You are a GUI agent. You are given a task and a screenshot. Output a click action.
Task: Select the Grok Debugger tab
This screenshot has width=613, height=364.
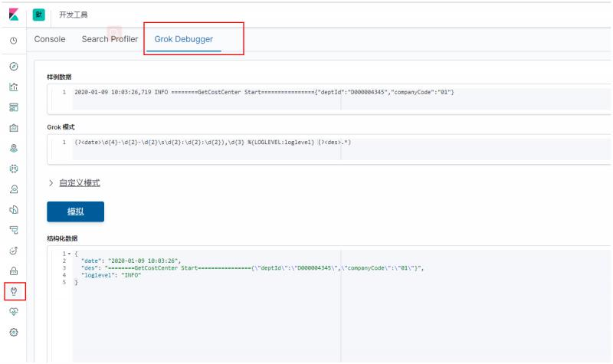(184, 39)
